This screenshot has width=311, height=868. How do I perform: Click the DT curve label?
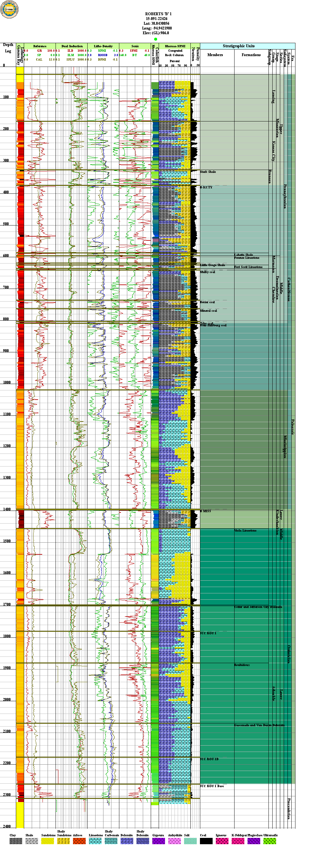tap(134, 55)
